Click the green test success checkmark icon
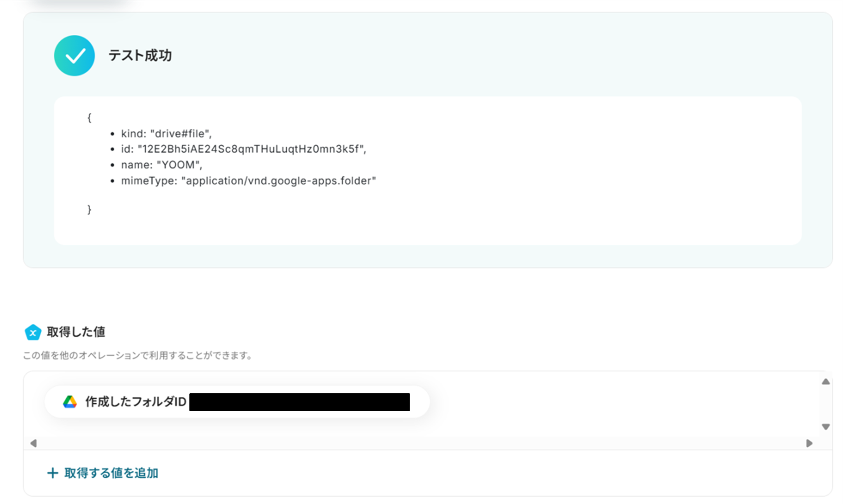843x504 pixels. click(x=74, y=56)
